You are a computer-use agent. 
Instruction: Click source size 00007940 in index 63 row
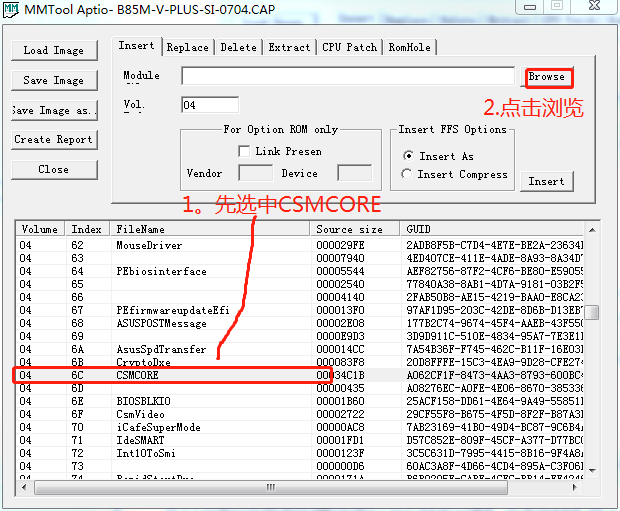(340, 258)
